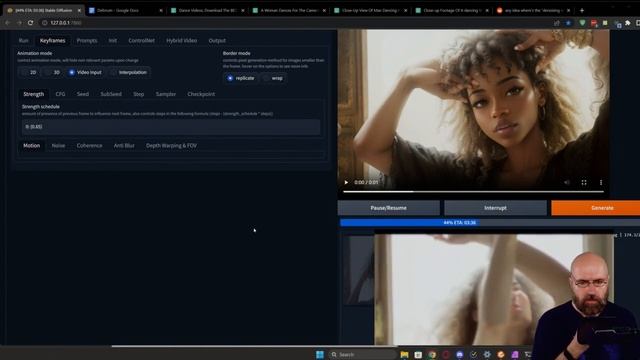The image size is (640, 360).
Task: Click the generation progress bar showing ETA
Action: pyautogui.click(x=490, y=222)
